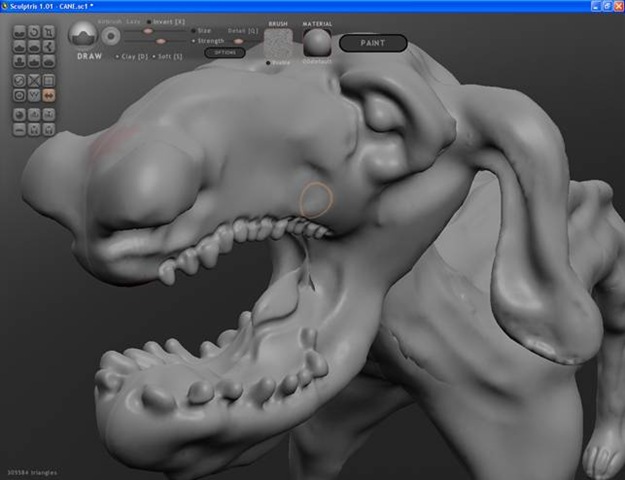This screenshot has height=480, width=625.
Task: Click the Detail [Q] slider handle
Action: click(x=238, y=41)
